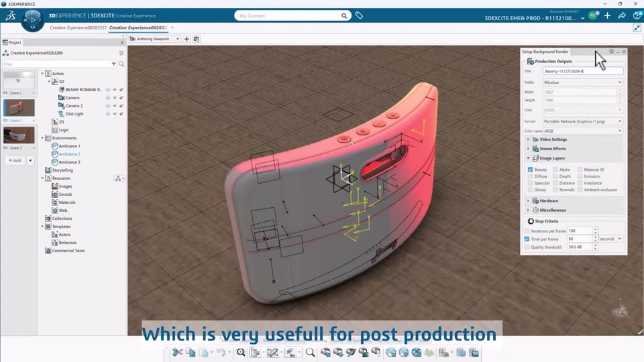
Task: Click the options sliders icon beside Creative Experience00263289
Action: click(x=121, y=53)
